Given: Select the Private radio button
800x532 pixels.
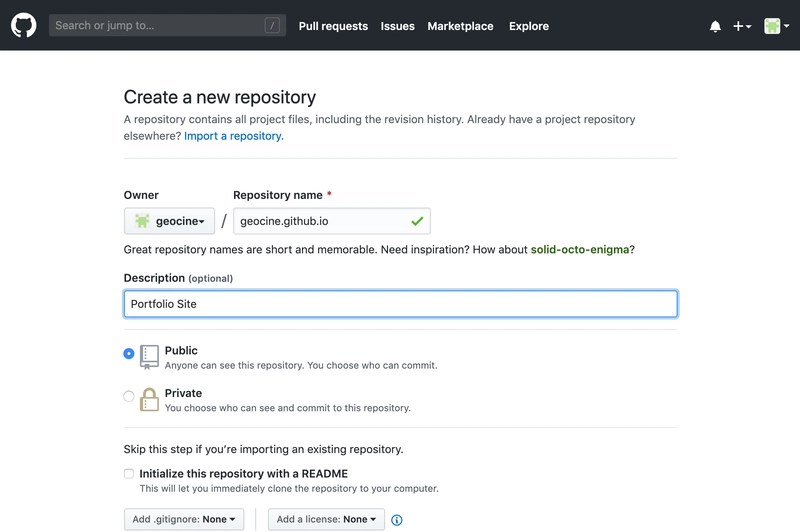Looking at the screenshot, I should 129,396.
